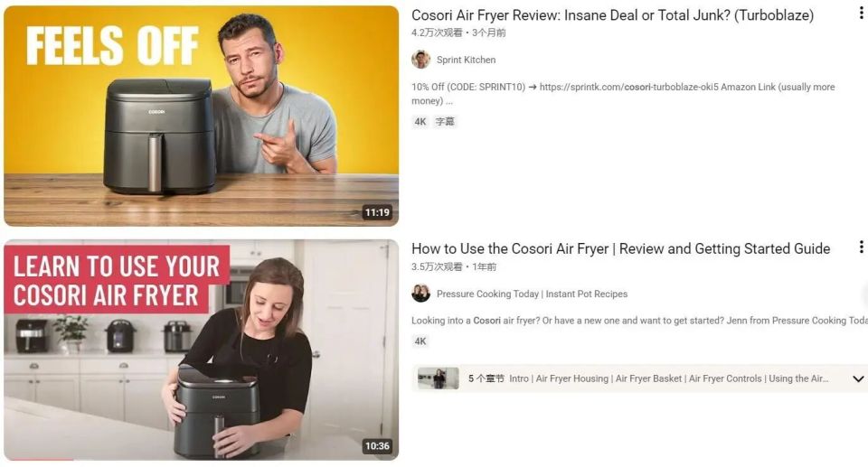Screen dimensions: 868x467
Task: Click the subtitles badge next to 4K
Action: [x=445, y=122]
